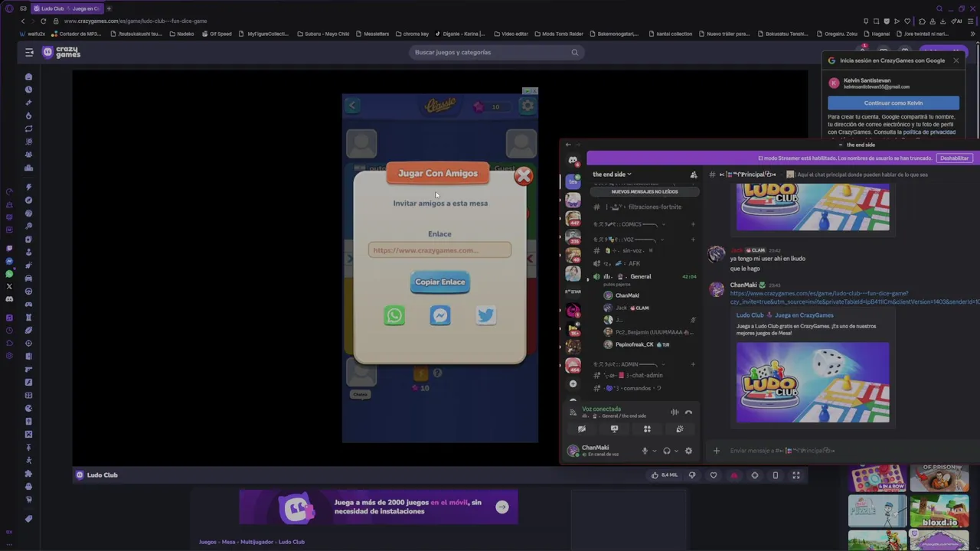Screen dimensions: 980x551
Task: Click the mobile promo banner arrow
Action: click(x=502, y=507)
